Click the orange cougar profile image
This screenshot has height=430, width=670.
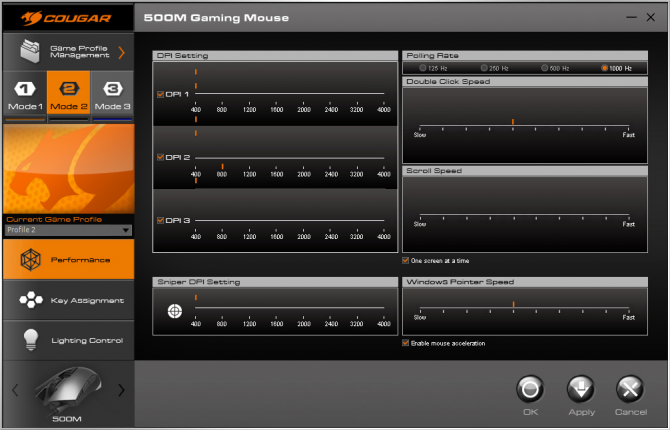(x=68, y=169)
